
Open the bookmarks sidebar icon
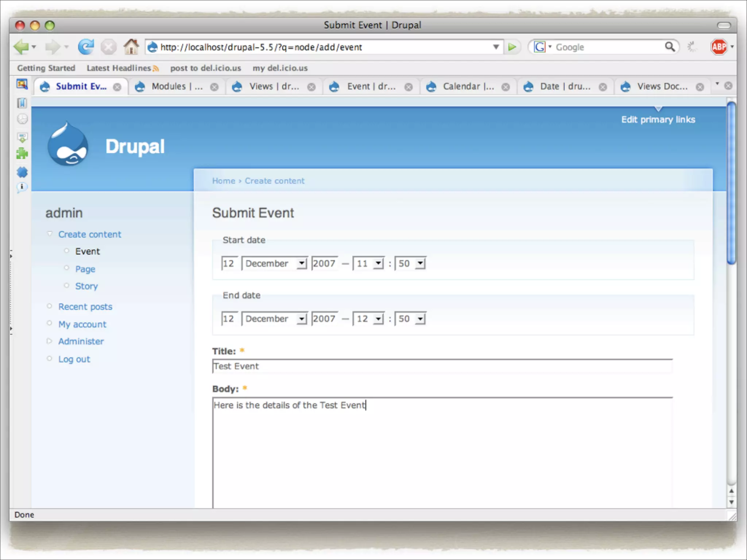[x=22, y=103]
